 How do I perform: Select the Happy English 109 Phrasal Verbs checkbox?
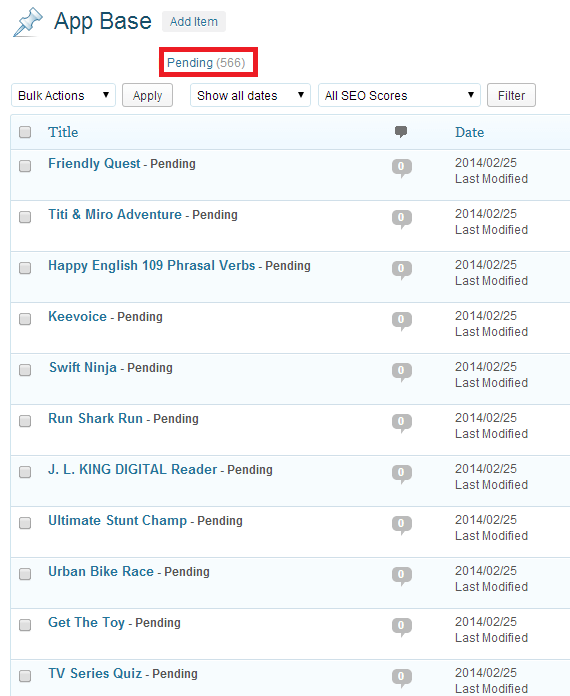click(25, 268)
